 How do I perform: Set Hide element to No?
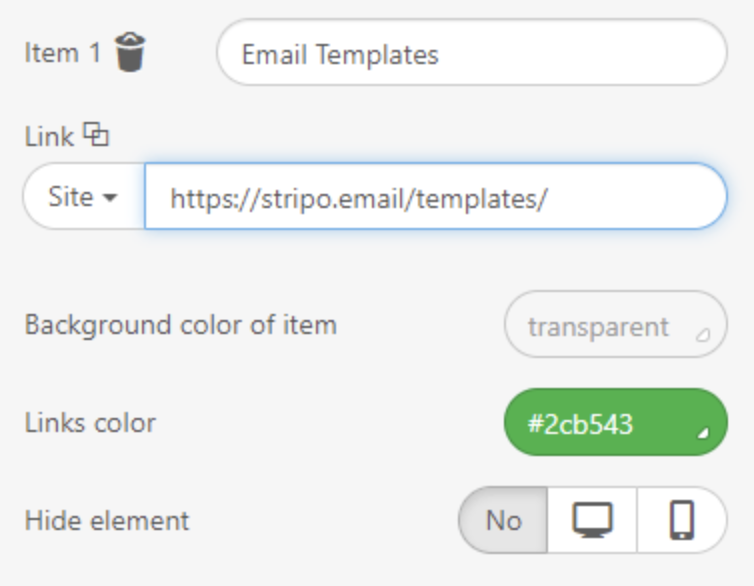(503, 520)
